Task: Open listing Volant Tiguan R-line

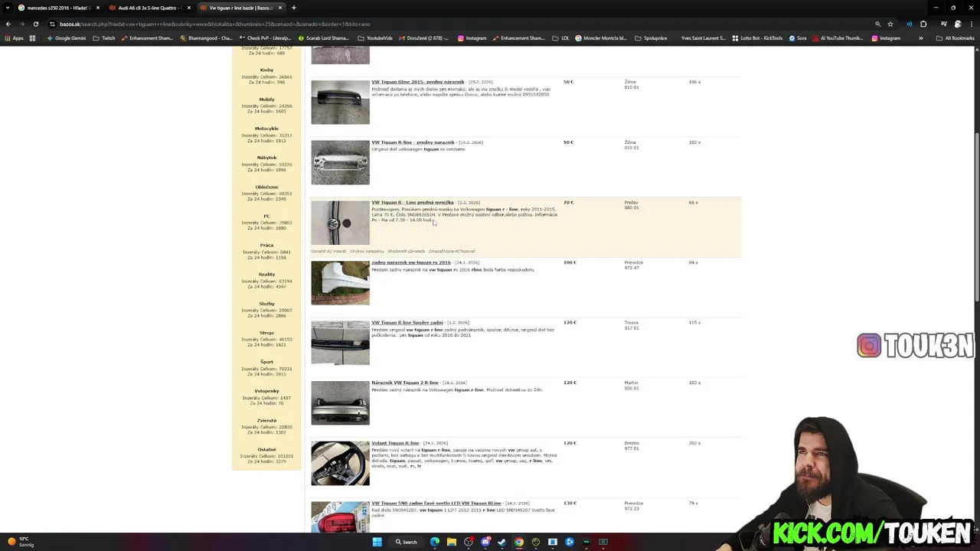Action: pyautogui.click(x=395, y=443)
